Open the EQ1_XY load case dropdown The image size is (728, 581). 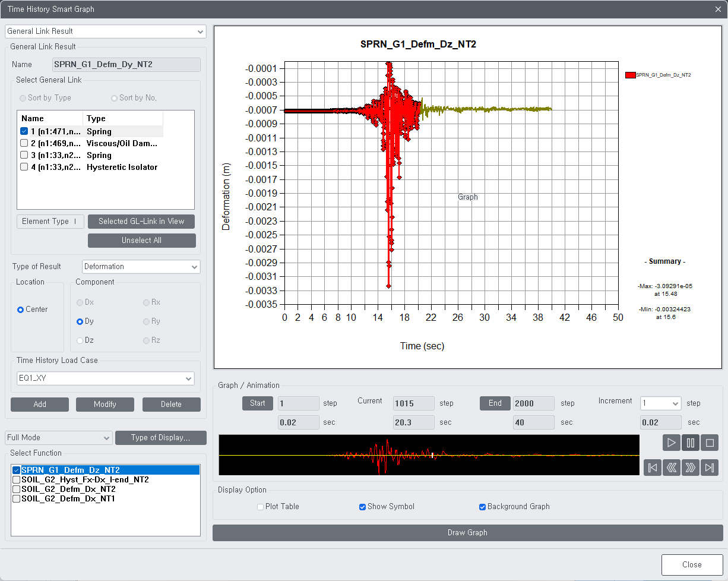pos(105,378)
